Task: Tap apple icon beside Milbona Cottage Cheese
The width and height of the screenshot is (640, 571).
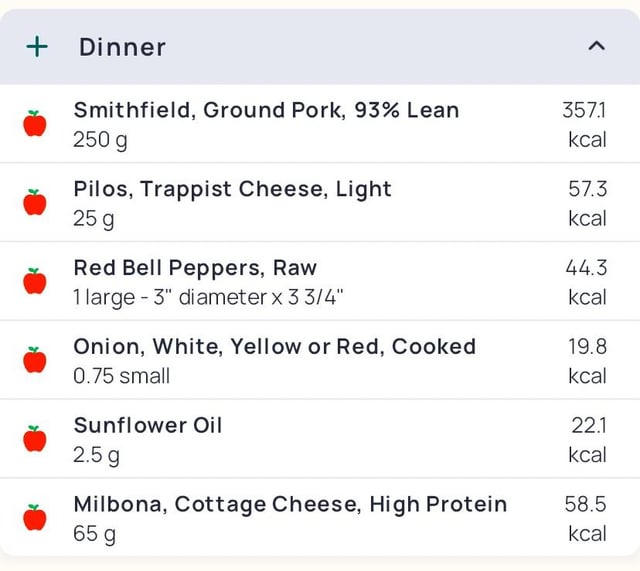Action: click(35, 517)
